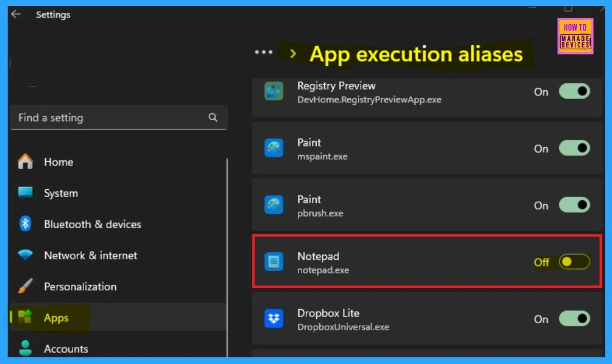Open the Home settings page
The height and width of the screenshot is (364, 612).
point(117,161)
